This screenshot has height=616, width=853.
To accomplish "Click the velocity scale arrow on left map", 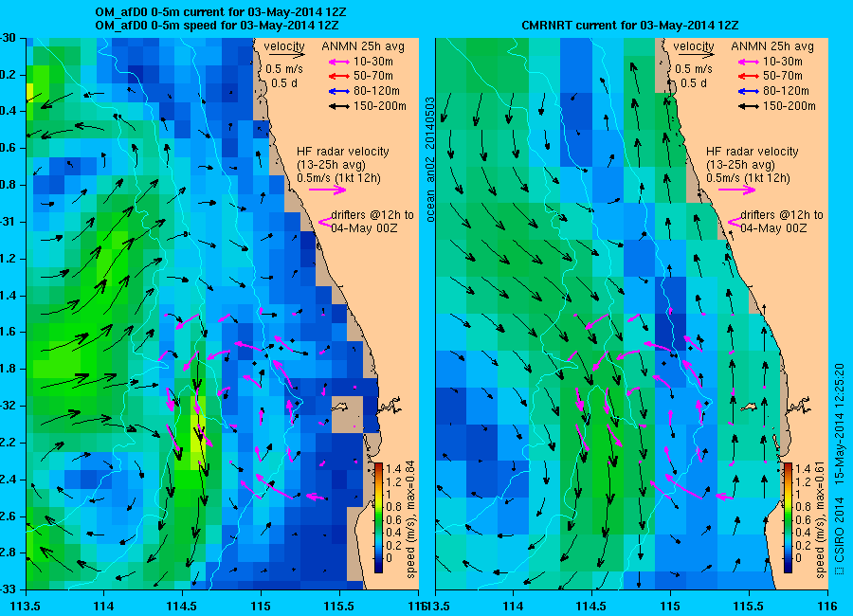I will pos(286,55).
